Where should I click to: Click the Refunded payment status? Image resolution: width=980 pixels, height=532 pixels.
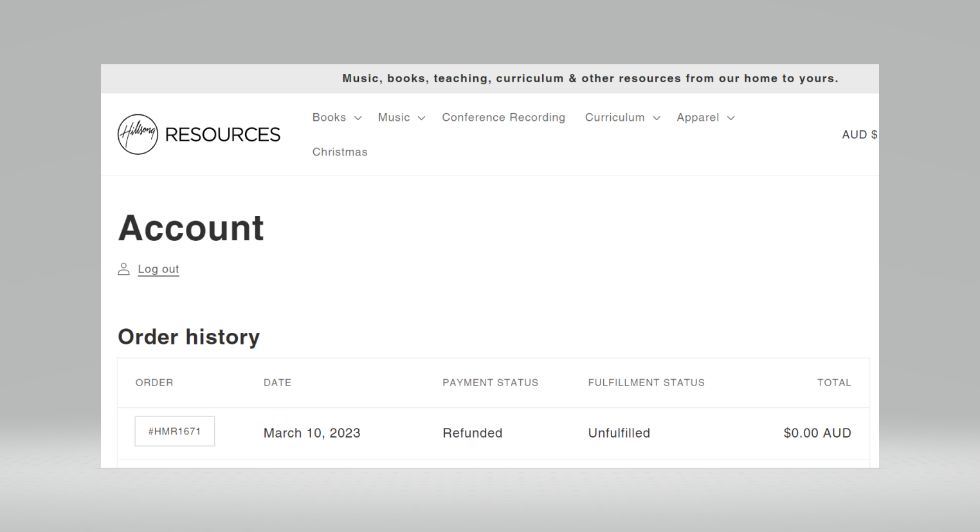pos(472,433)
